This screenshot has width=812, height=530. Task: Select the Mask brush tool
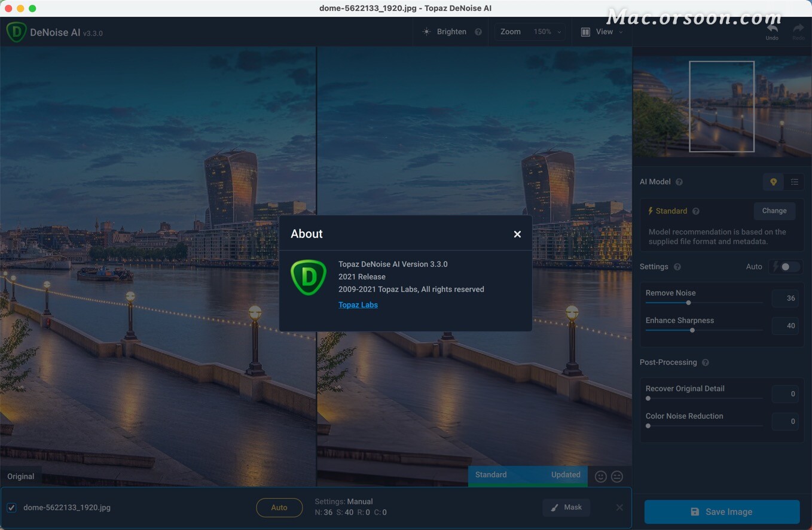tap(566, 507)
